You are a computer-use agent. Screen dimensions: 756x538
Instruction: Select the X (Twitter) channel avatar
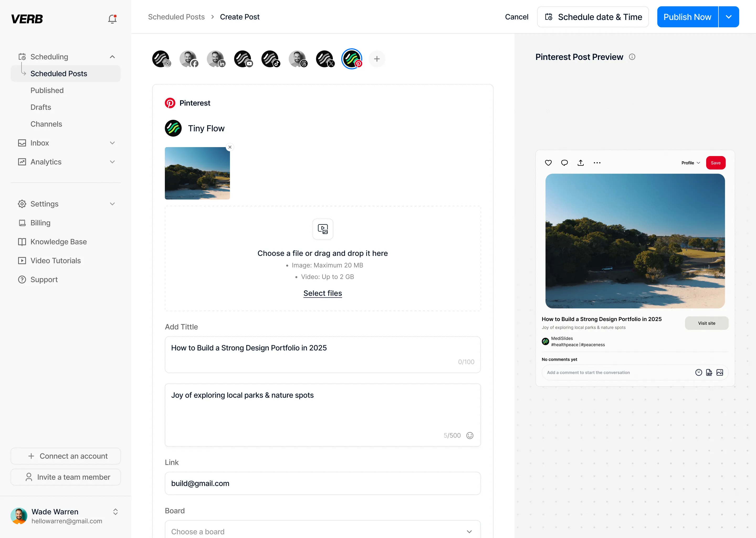325,59
